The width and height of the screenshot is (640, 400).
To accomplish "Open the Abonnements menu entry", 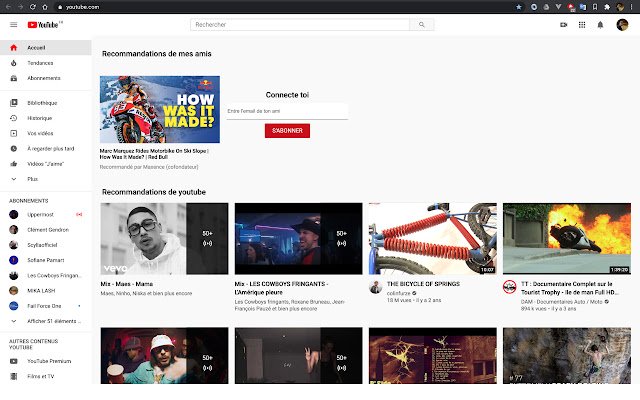I will point(46,78).
